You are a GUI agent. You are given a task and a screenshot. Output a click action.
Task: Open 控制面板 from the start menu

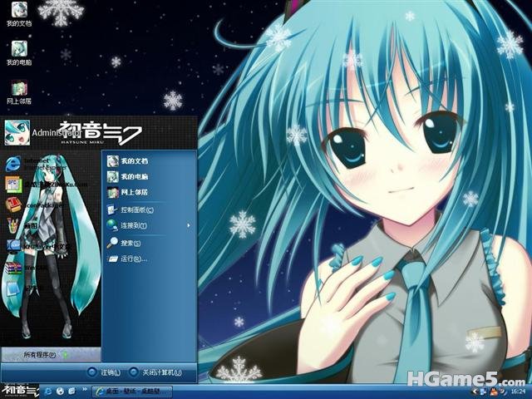coord(131,209)
